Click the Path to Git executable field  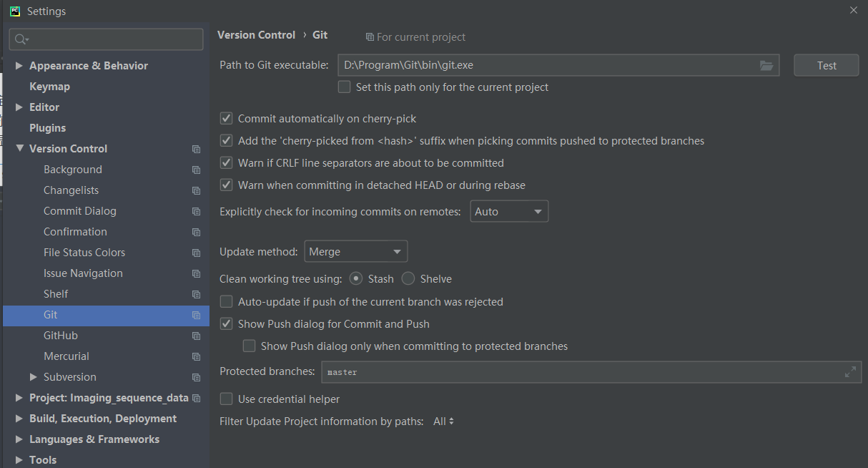pyautogui.click(x=547, y=65)
